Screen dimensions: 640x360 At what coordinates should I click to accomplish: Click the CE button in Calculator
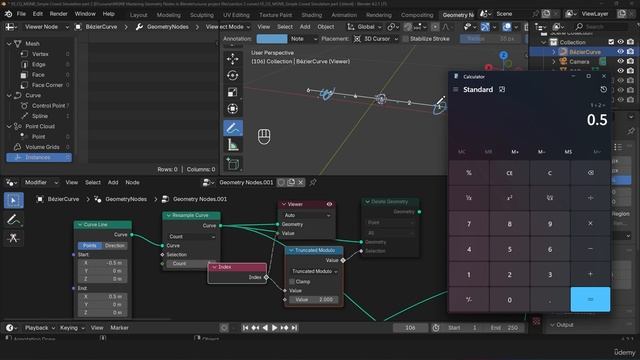[509, 173]
